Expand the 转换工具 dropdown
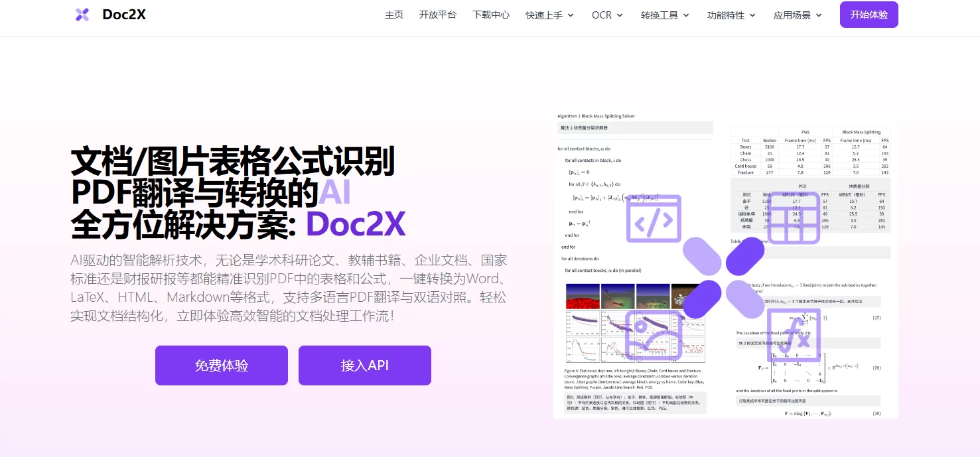 (665, 15)
